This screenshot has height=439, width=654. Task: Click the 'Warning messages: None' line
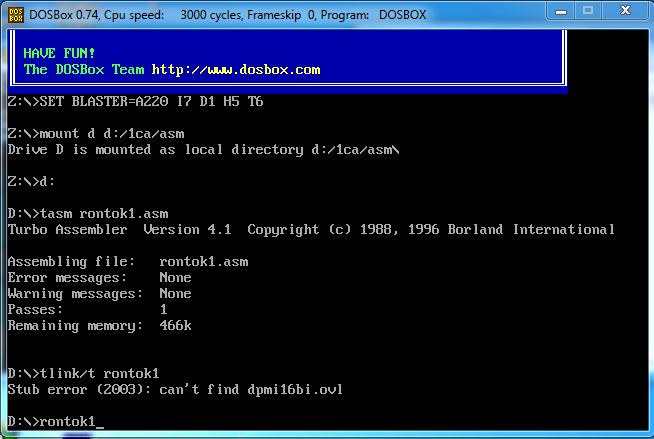click(100, 294)
